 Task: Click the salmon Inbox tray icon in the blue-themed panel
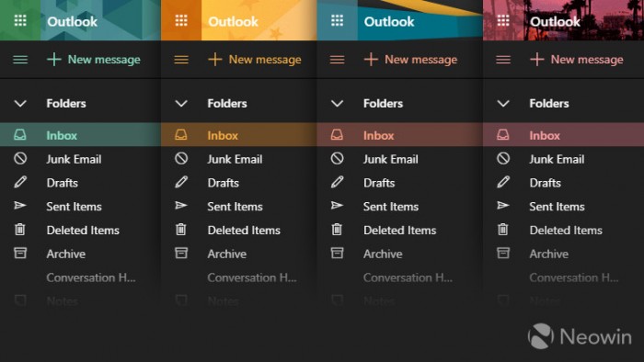click(338, 134)
